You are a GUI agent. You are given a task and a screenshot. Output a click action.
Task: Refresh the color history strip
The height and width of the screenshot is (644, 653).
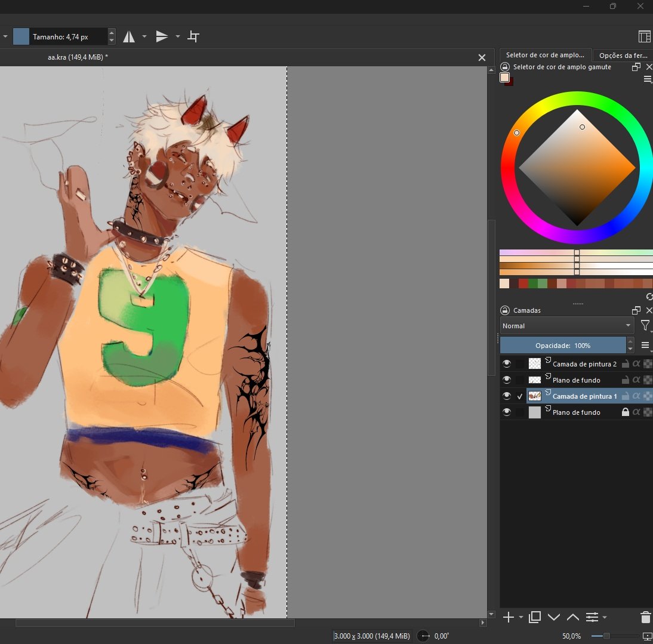pos(649,297)
